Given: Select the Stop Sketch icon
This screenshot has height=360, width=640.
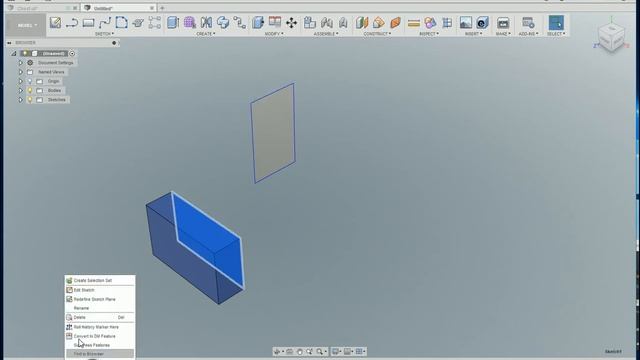Looking at the screenshot, I should click(138, 23).
